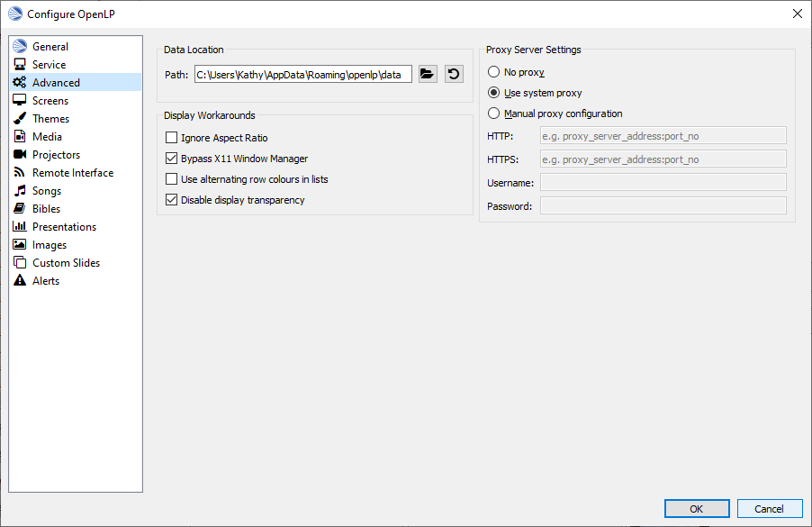This screenshot has width=812, height=527.
Task: Click the Songs music note icon
Action: (20, 190)
